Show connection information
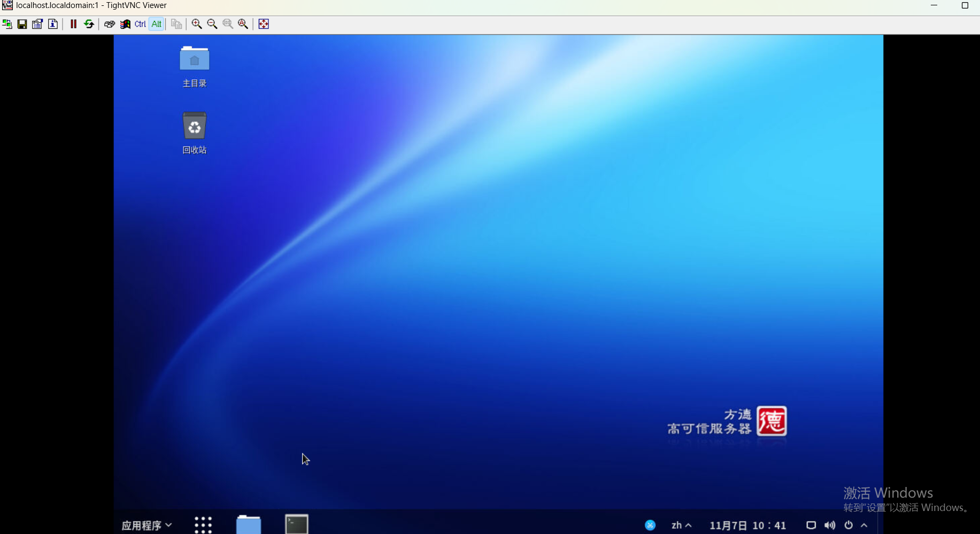Viewport: 980px width, 534px height. pyautogui.click(x=53, y=24)
